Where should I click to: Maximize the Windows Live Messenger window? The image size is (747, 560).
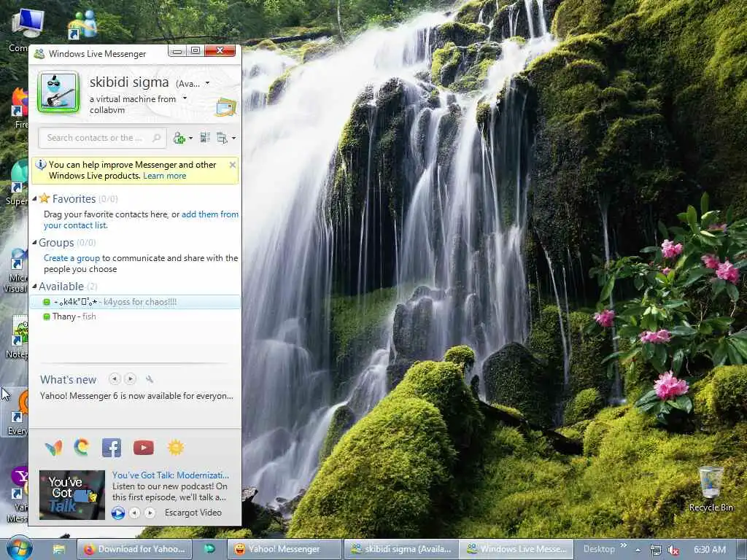click(x=196, y=51)
